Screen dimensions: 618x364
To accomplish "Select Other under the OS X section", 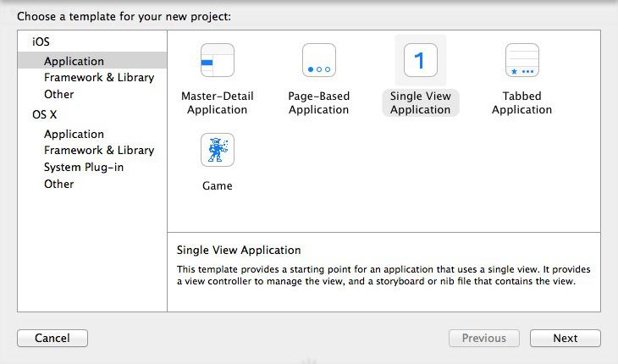I will pos(58,184).
